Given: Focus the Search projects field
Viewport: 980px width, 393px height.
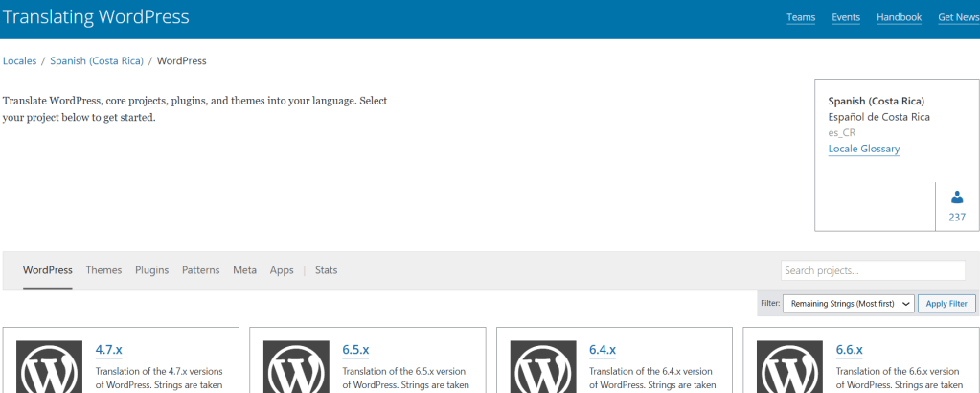Looking at the screenshot, I should (x=873, y=271).
